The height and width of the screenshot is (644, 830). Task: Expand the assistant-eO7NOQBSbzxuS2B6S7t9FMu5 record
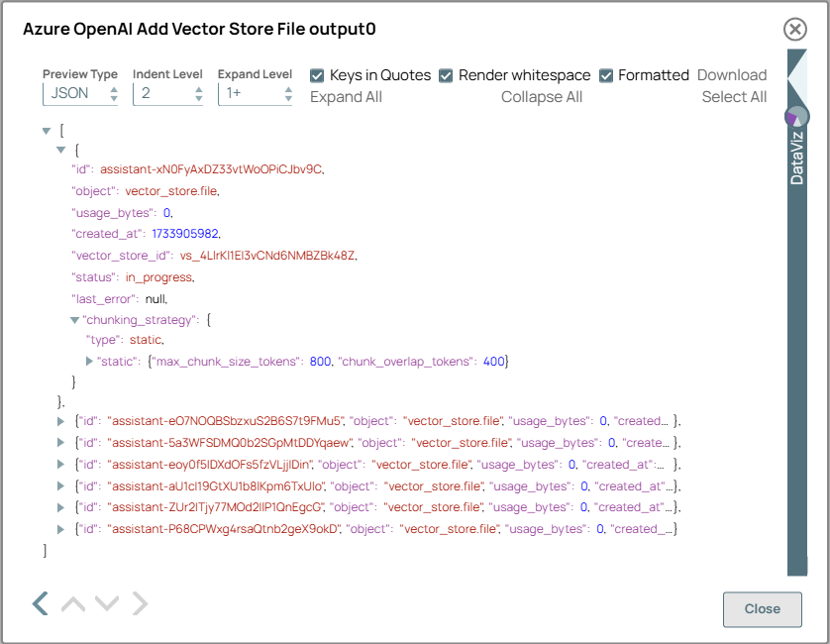(61, 420)
